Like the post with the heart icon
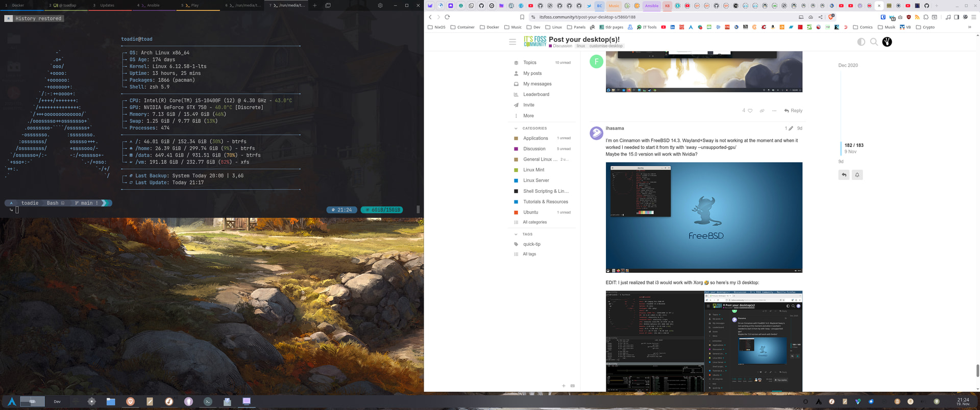Screen dimensions: 980x410 point(750,111)
